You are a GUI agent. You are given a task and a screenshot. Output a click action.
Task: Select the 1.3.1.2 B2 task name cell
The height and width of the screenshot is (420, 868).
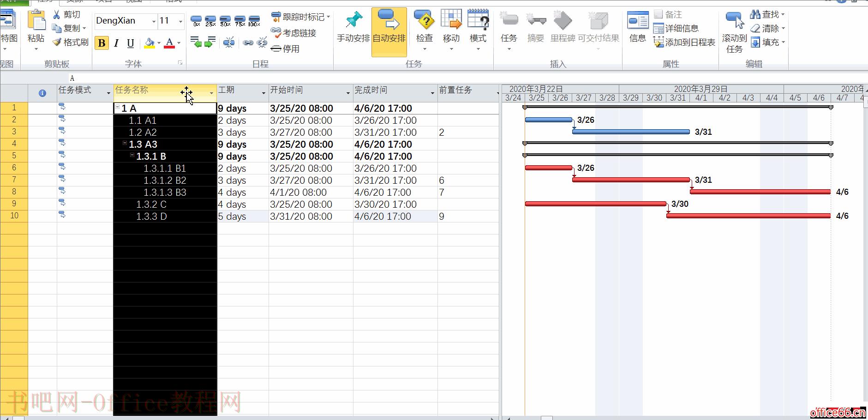[165, 180]
